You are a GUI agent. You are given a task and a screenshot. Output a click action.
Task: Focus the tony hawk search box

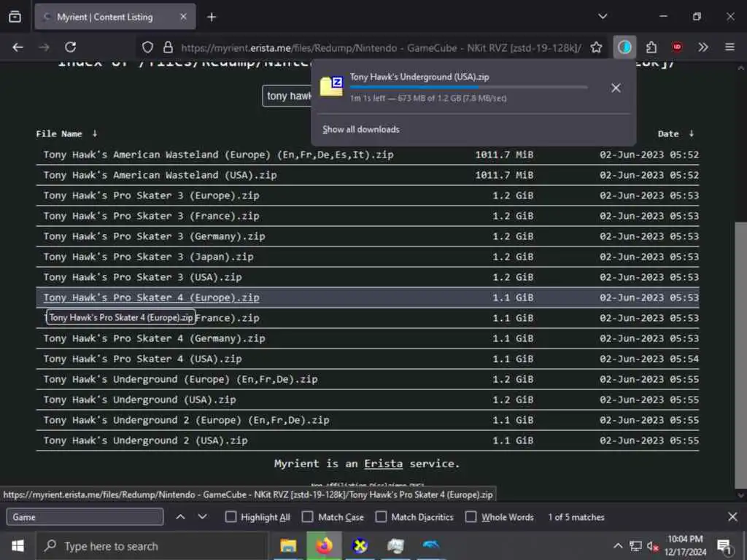pyautogui.click(x=287, y=96)
